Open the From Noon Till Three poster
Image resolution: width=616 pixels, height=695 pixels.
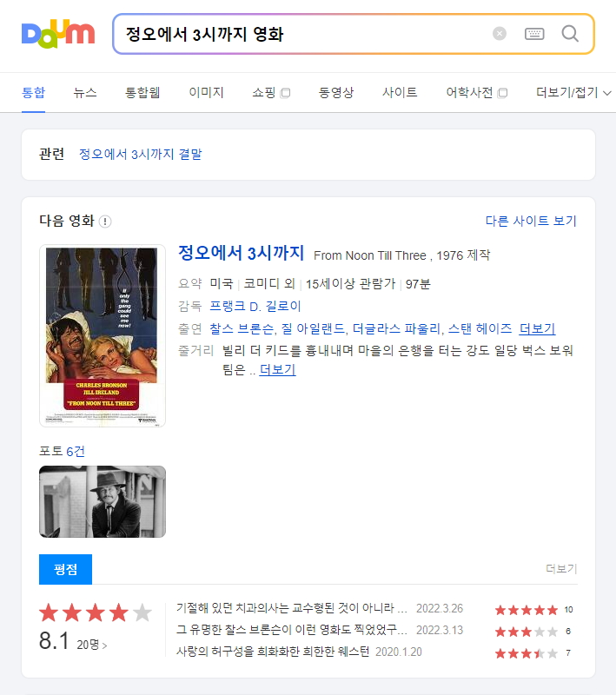[x=103, y=335]
